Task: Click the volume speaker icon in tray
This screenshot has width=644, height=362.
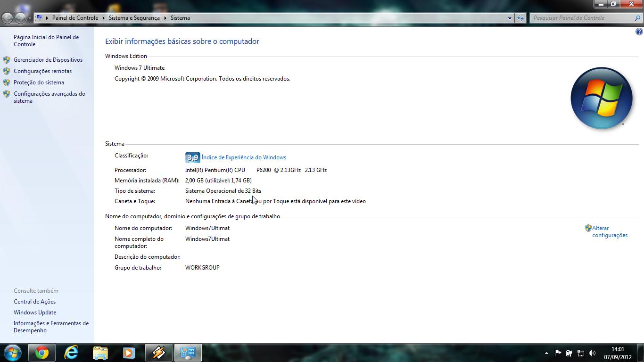Action: point(592,353)
